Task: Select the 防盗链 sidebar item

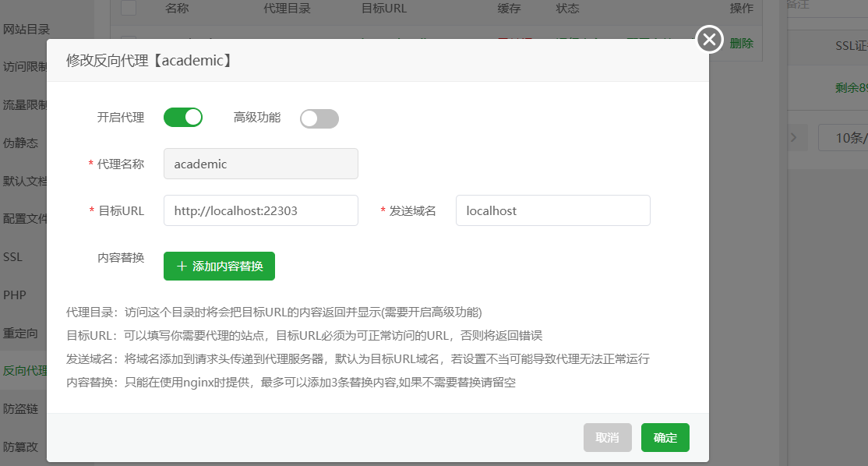Action: (x=21, y=409)
